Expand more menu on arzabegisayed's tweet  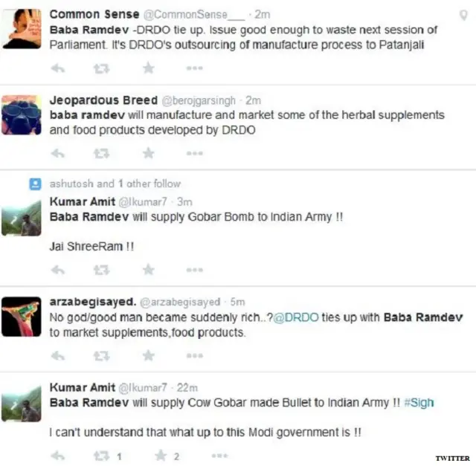point(195,355)
